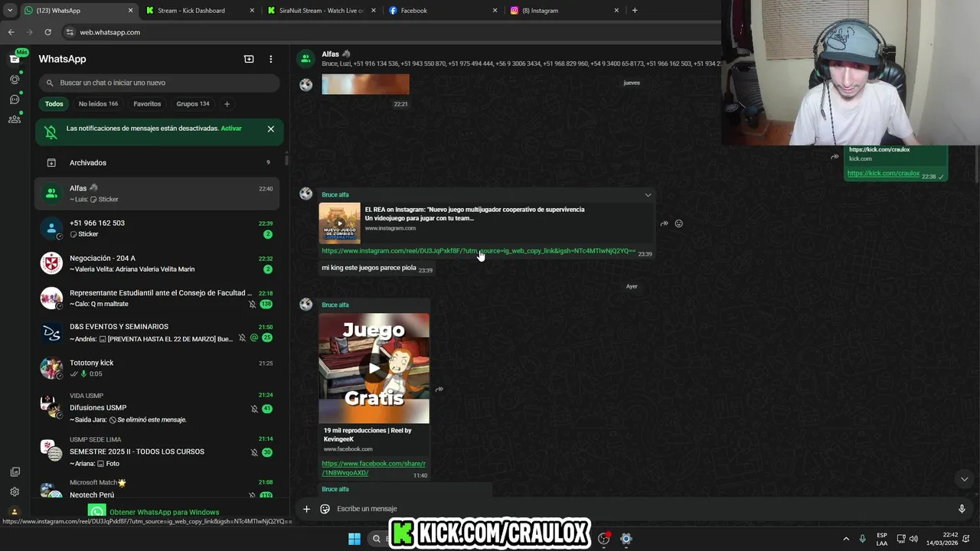Start a new chat with the plus-chat icon
The height and width of the screenshot is (551, 980).
(249, 59)
